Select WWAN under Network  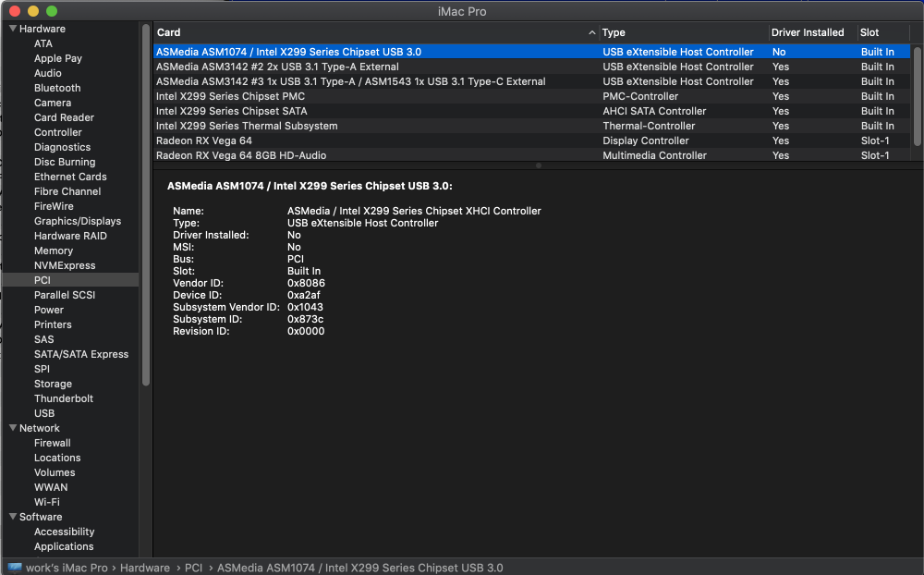point(51,487)
